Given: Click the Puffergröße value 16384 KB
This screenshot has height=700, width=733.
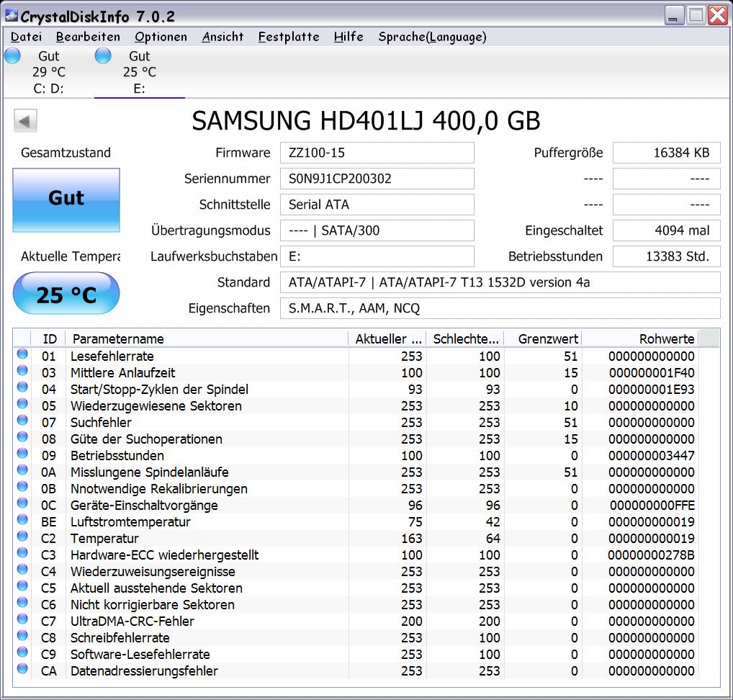Looking at the screenshot, I should pyautogui.click(x=667, y=153).
